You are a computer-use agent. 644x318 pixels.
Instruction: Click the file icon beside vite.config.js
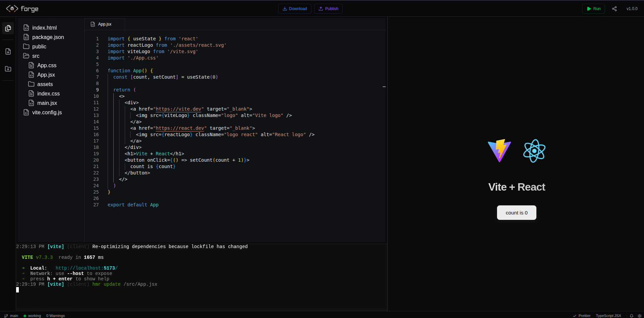(26, 112)
